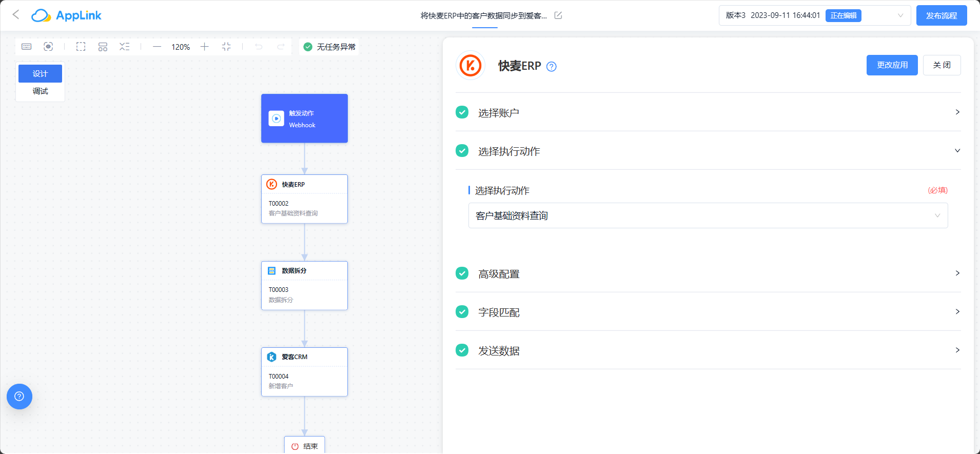Viewport: 980px width, 454px height.
Task: Open the version selector dropdown
Action: coord(815,15)
